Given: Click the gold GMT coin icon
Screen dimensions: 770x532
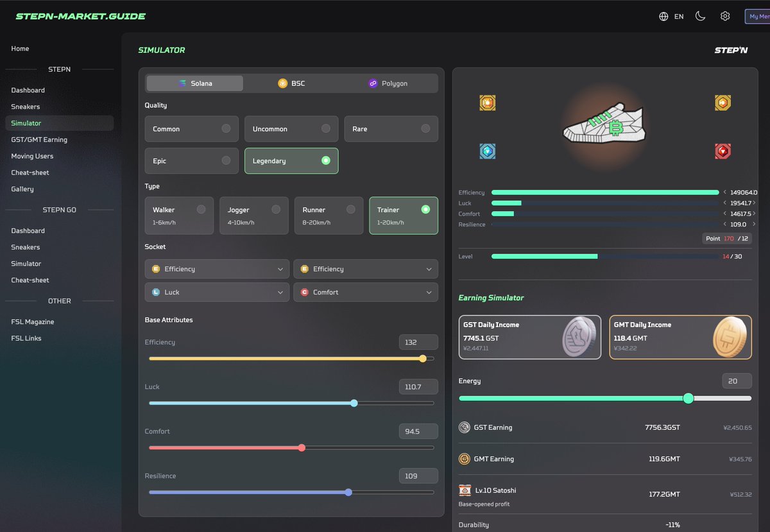Looking at the screenshot, I should [x=730, y=337].
